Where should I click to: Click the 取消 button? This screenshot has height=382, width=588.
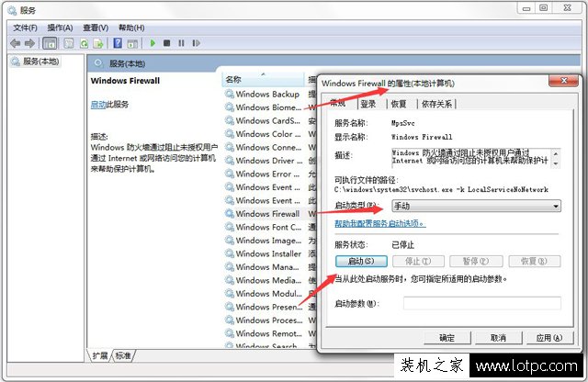click(498, 338)
